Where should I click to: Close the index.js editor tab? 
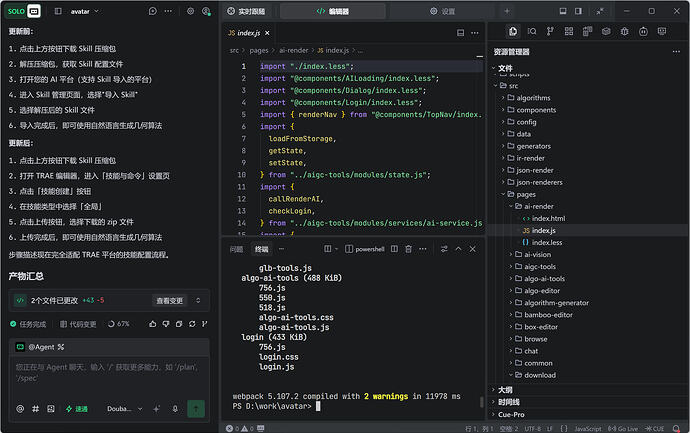(267, 33)
